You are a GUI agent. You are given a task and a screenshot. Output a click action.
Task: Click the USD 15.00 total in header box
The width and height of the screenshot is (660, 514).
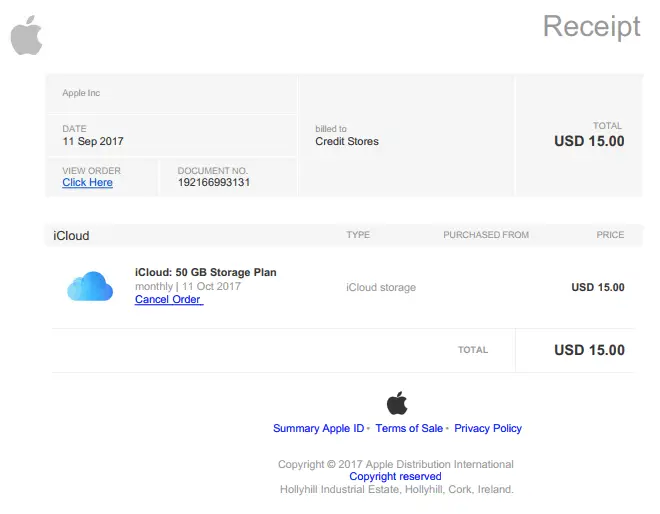[x=589, y=141]
